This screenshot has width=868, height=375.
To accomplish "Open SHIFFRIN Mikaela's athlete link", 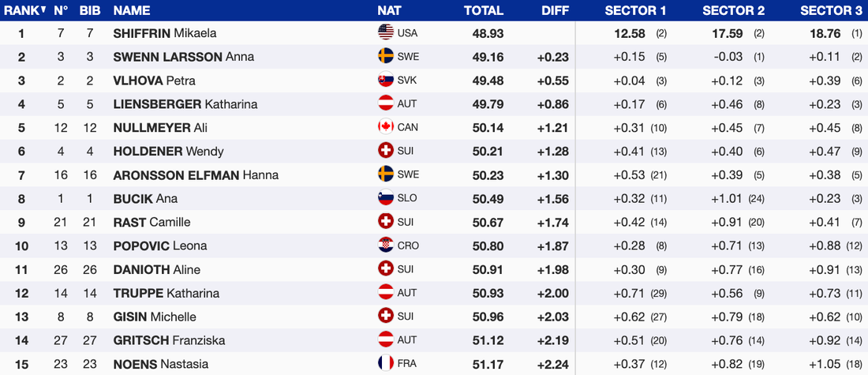I will (164, 33).
